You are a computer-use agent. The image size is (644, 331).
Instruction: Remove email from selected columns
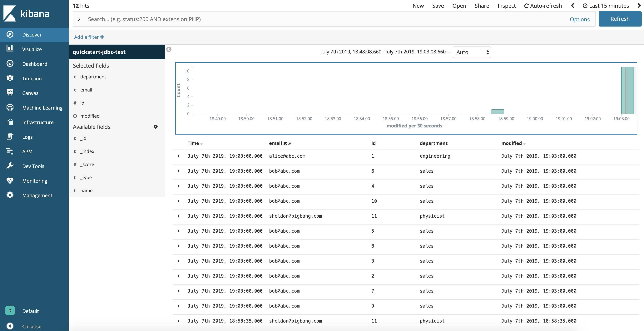[x=285, y=143]
